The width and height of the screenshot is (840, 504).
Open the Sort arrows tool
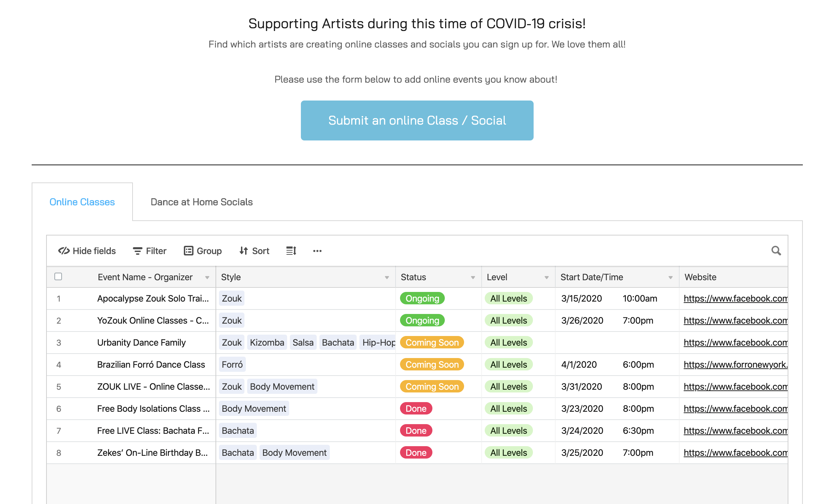pyautogui.click(x=254, y=251)
